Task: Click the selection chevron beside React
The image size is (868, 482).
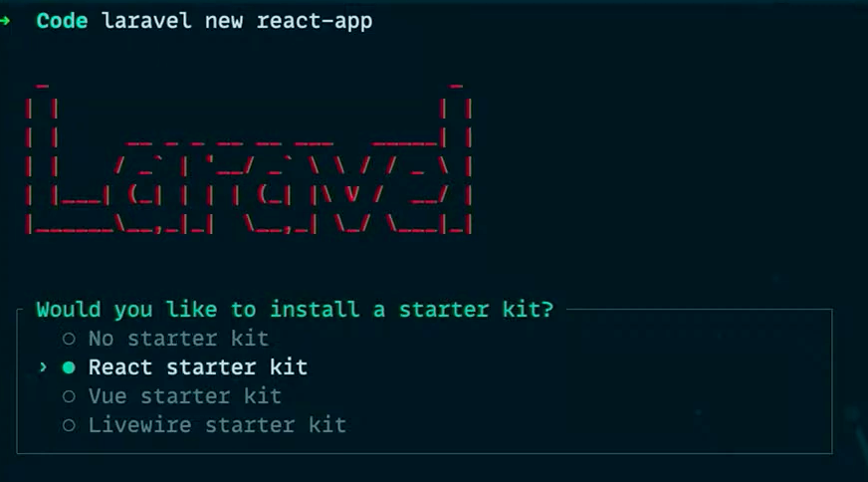Action: tap(43, 367)
